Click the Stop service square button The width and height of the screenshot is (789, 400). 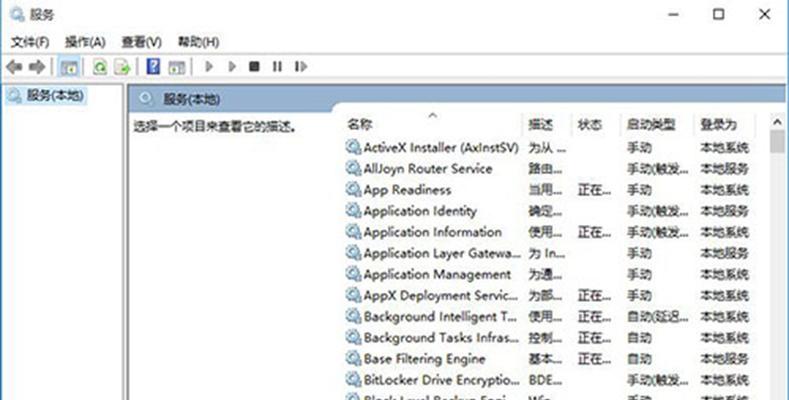click(x=255, y=66)
